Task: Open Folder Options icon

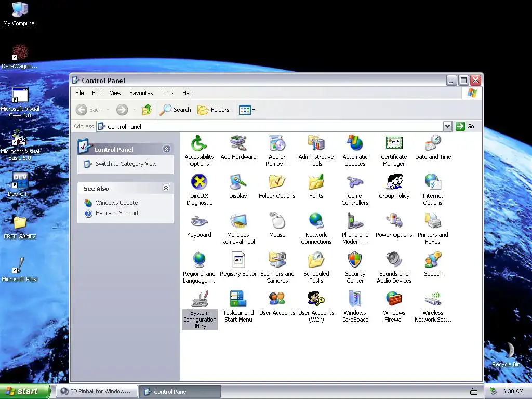Action: tap(277, 187)
